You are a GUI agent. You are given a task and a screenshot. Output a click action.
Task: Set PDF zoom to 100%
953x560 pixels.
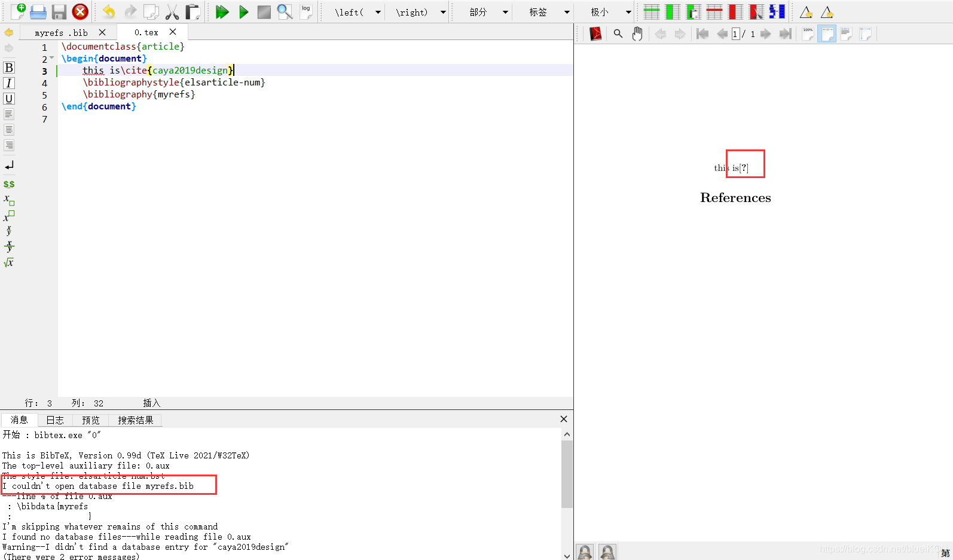click(808, 34)
